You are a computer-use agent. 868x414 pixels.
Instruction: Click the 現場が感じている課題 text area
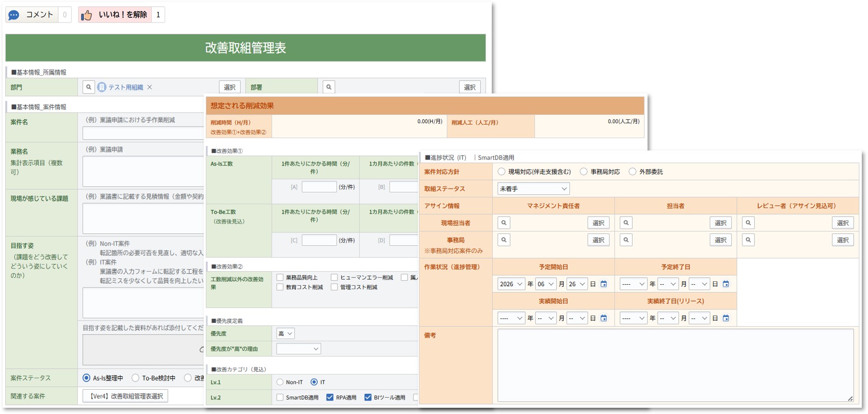(143, 218)
